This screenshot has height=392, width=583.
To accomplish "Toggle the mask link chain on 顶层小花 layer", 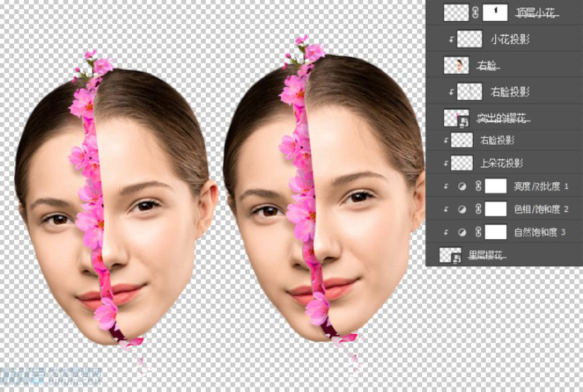I will tap(475, 12).
